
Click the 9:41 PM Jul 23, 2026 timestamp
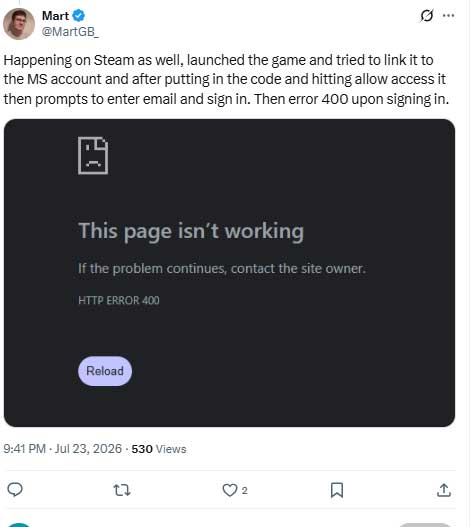click(63, 449)
